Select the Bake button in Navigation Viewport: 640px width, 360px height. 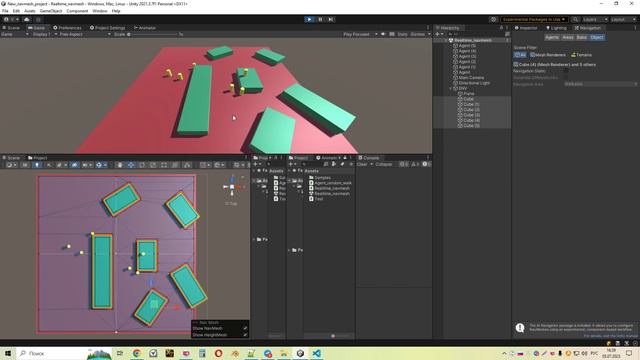point(582,37)
